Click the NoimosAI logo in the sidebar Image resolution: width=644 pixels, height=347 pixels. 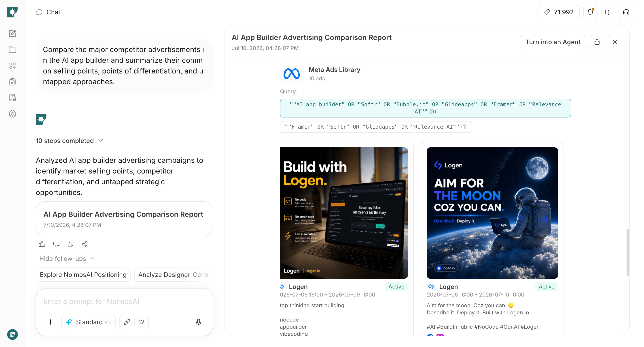[12, 12]
